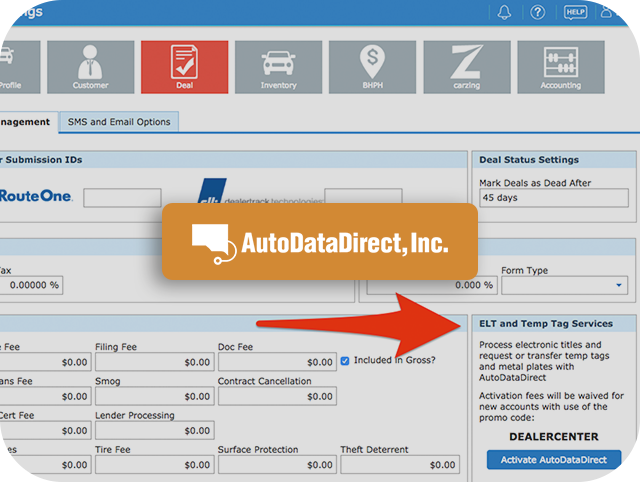Image resolution: width=640 pixels, height=482 pixels.
Task: Open the Customer settings tile
Action: (x=91, y=67)
